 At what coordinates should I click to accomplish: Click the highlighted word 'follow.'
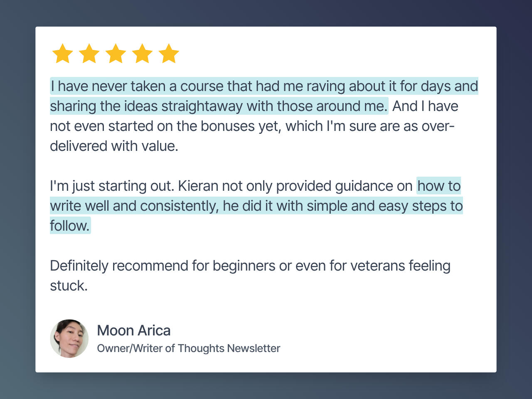70,226
